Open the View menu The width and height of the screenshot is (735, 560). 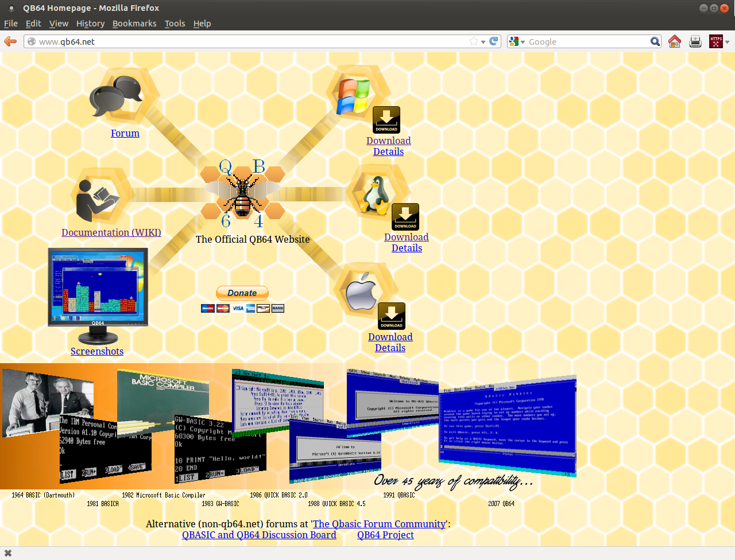point(59,24)
